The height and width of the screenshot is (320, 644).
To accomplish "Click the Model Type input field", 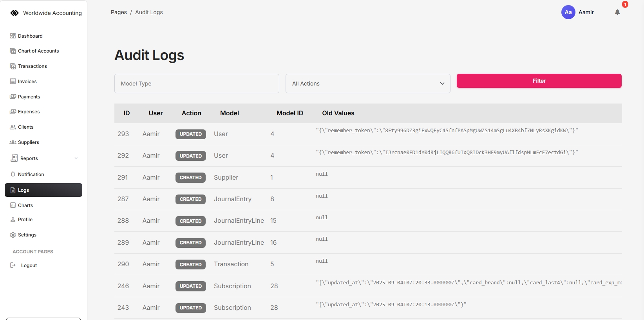I will 197,84.
